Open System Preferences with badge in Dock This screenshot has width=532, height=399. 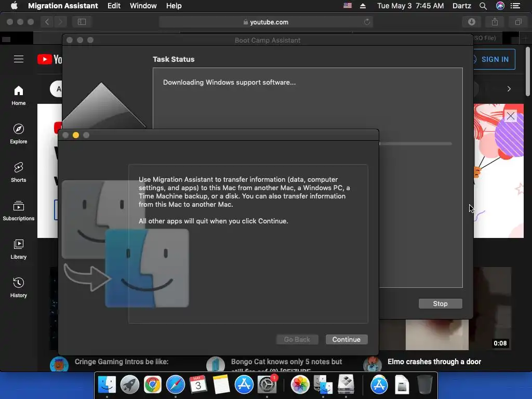click(267, 384)
